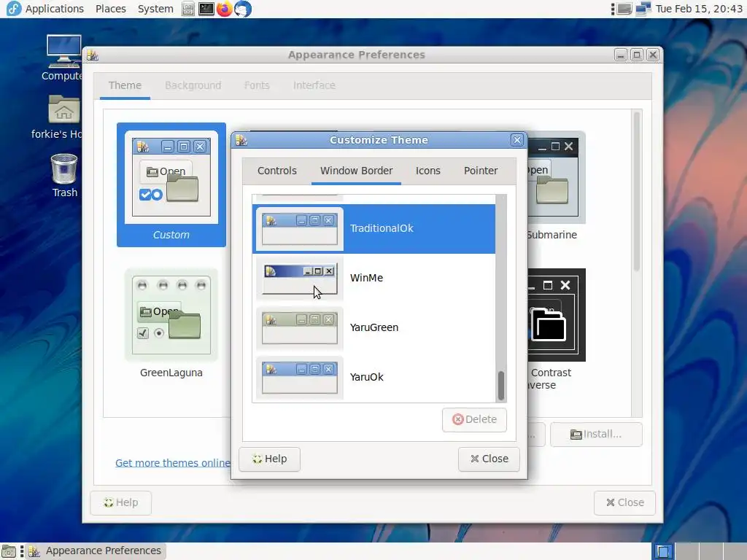This screenshot has width=747, height=560.
Task: Switch to the Controls tab
Action: [x=276, y=171]
